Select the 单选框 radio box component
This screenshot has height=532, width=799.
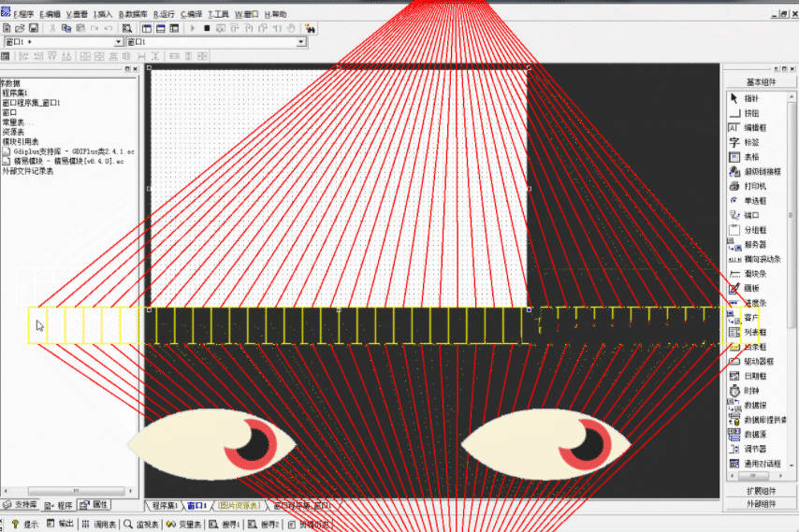pos(757,201)
